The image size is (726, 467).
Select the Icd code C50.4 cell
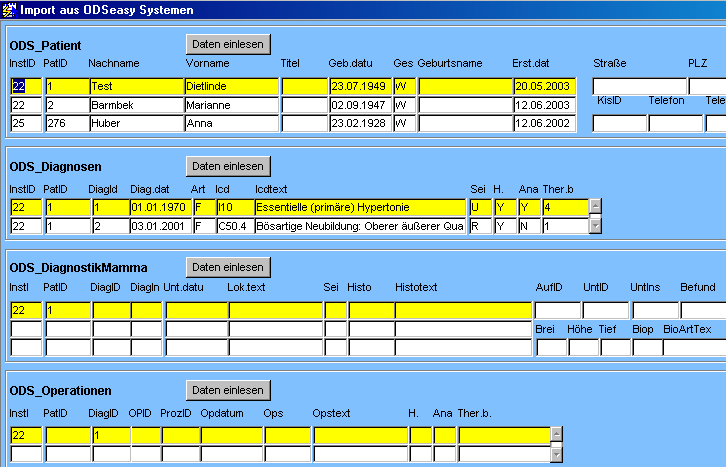[x=233, y=226]
